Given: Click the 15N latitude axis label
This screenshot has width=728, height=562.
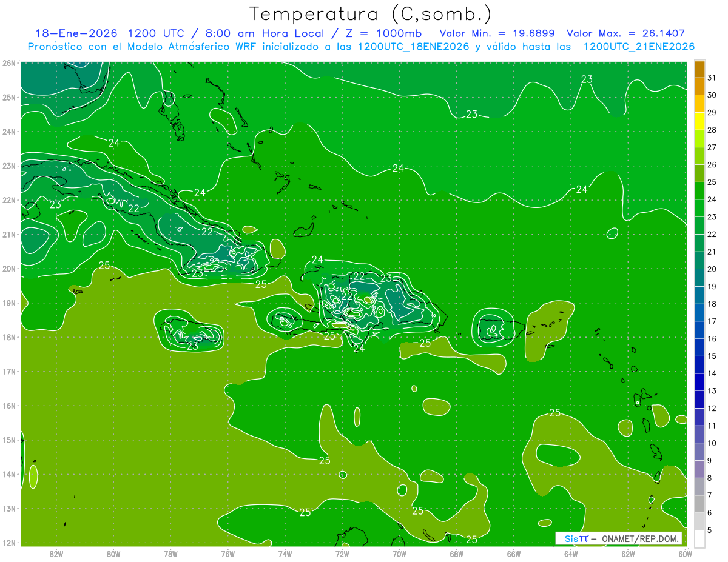Looking at the screenshot, I should point(8,440).
